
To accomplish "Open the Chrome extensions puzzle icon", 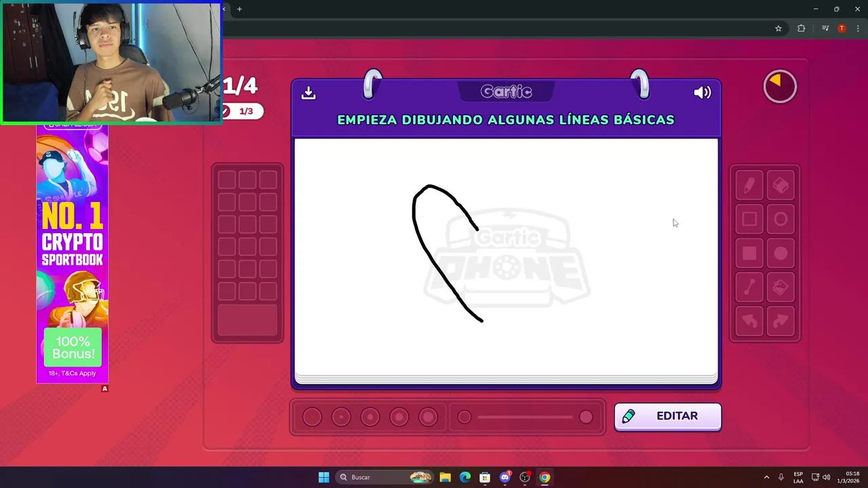I will (801, 28).
